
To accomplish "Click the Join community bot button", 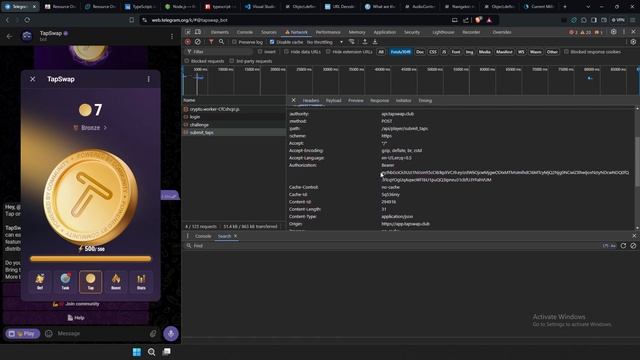I will [x=76, y=304].
